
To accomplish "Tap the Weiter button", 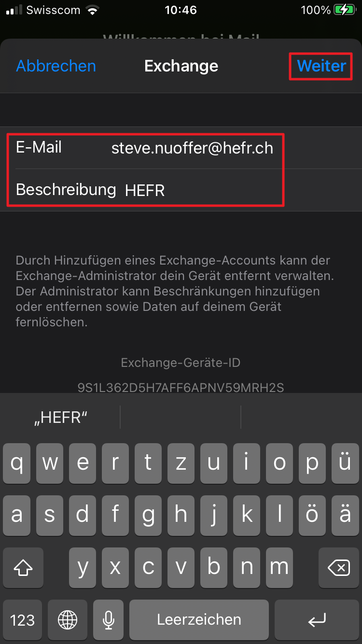I will tap(321, 66).
